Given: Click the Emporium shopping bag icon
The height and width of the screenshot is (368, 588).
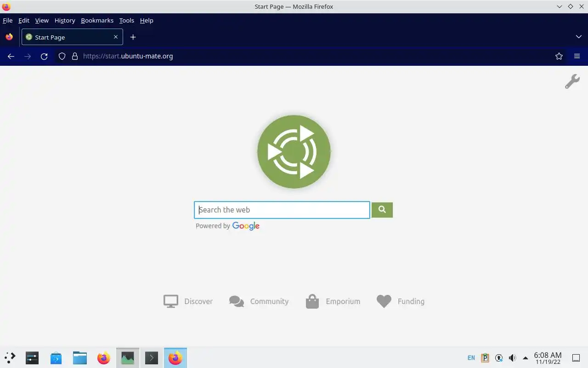Looking at the screenshot, I should 312,301.
